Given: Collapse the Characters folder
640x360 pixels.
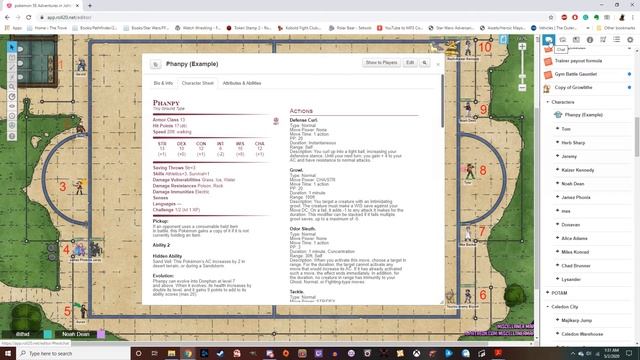Looking at the screenshot, I should (548, 102).
